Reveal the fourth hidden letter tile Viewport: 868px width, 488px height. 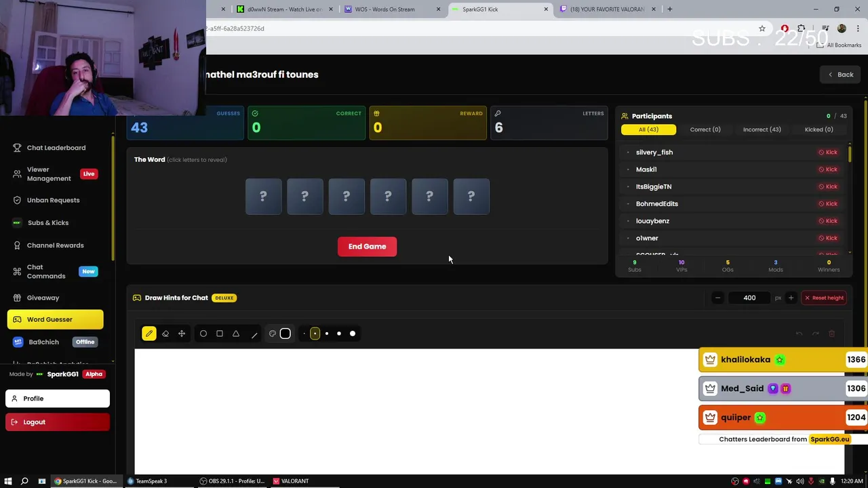click(388, 197)
